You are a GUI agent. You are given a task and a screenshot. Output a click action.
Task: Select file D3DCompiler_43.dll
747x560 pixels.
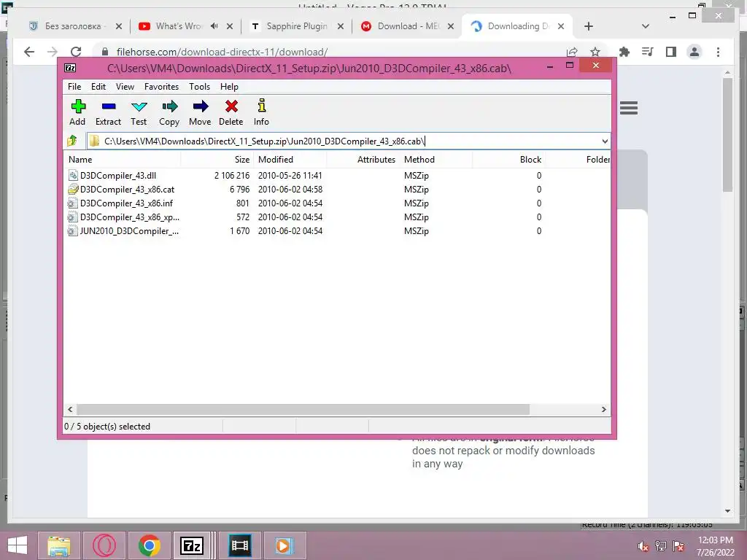pos(113,176)
